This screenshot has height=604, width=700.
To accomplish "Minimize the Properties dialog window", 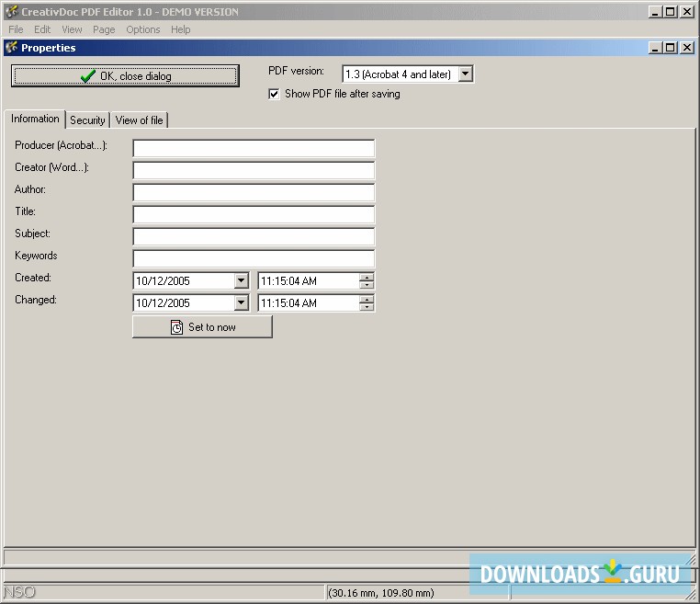I will point(655,48).
